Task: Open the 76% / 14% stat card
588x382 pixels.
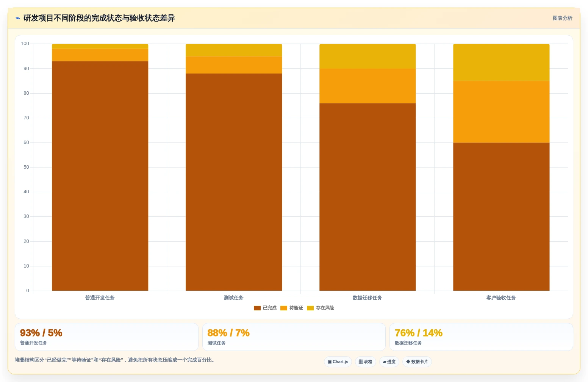Action: [481, 337]
